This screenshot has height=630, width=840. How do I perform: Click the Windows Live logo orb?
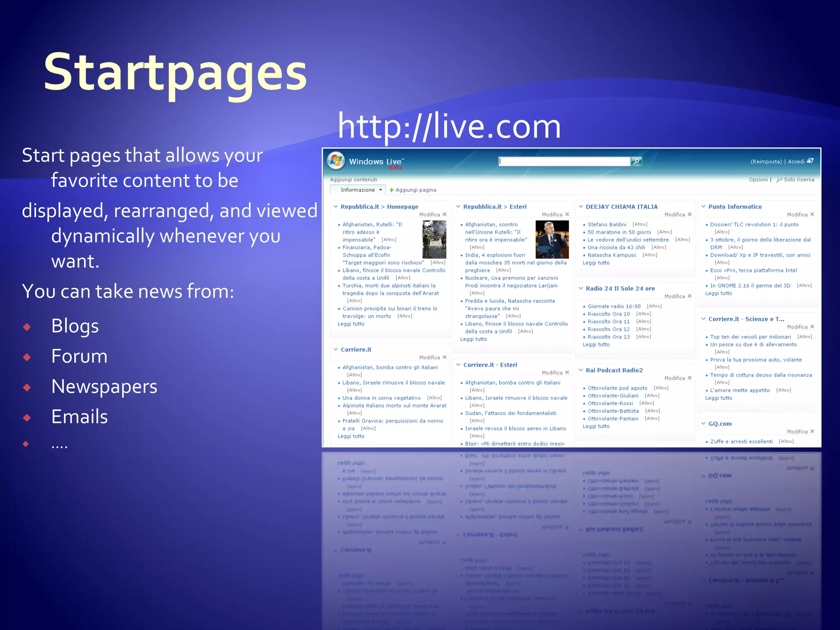coord(336,161)
